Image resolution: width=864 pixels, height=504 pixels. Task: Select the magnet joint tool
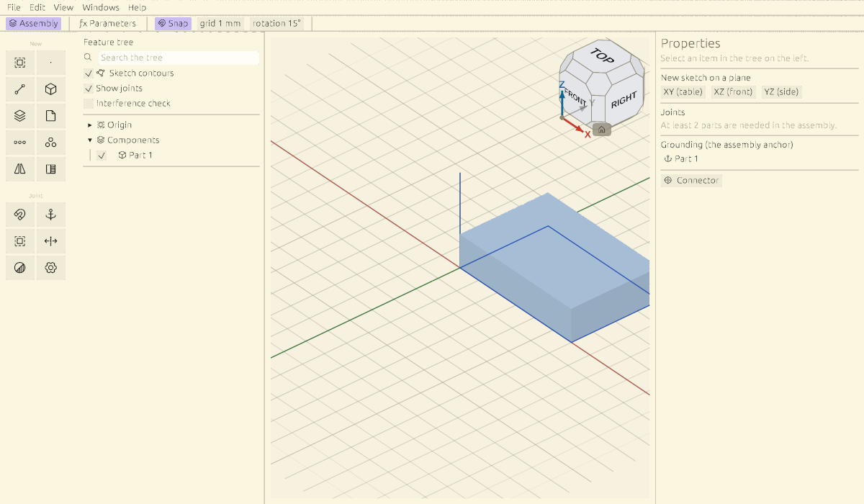20,215
